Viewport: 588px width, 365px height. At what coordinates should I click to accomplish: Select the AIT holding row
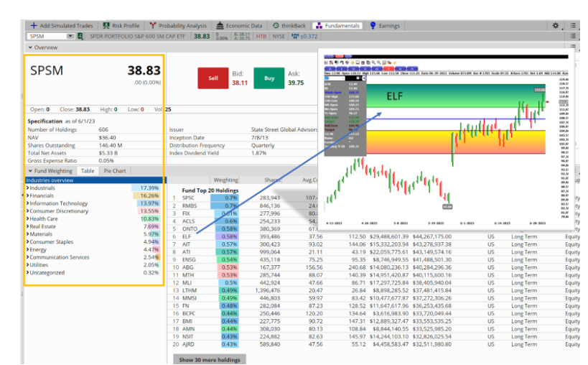[x=375, y=244]
